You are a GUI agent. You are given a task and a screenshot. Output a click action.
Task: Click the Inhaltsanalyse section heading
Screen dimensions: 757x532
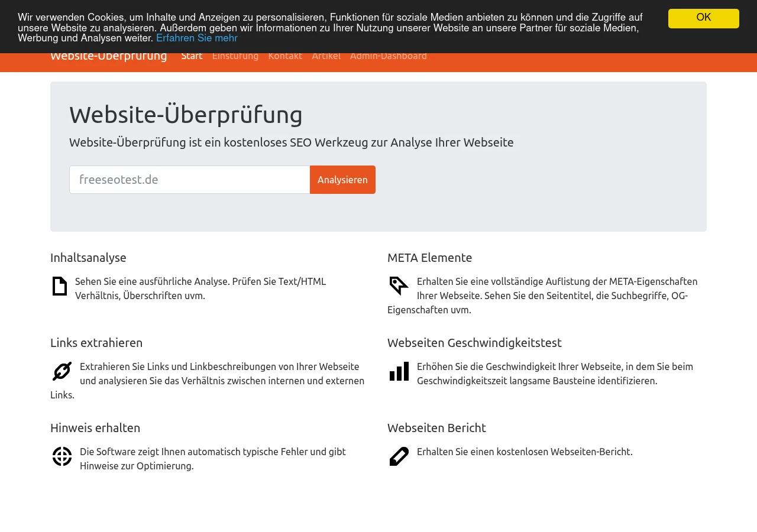click(x=88, y=258)
